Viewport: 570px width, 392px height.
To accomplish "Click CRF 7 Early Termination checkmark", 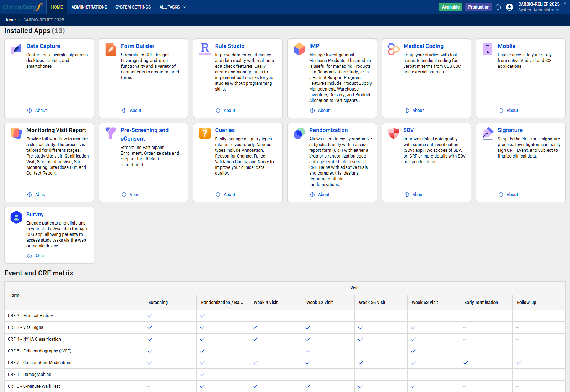I will click(x=466, y=363).
